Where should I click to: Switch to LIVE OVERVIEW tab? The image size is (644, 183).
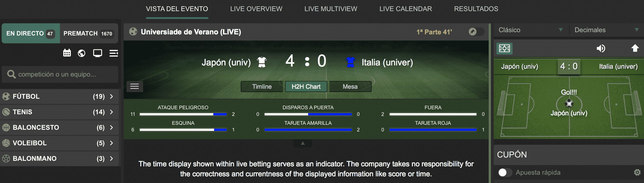[x=256, y=9]
